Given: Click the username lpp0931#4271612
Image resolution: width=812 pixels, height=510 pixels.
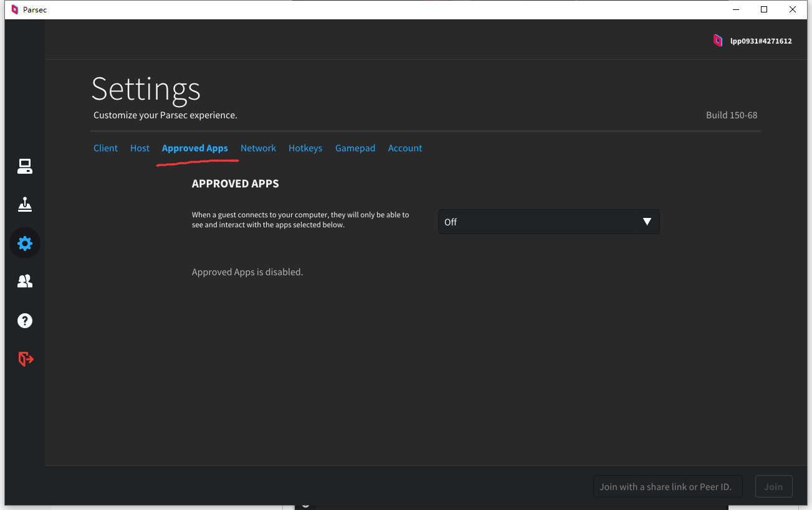Looking at the screenshot, I should pyautogui.click(x=761, y=41).
